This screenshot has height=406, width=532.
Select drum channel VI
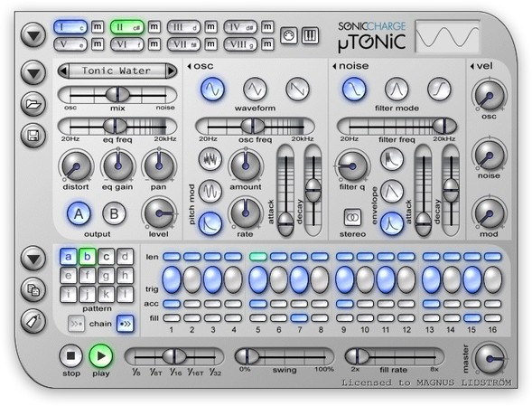[x=126, y=44]
